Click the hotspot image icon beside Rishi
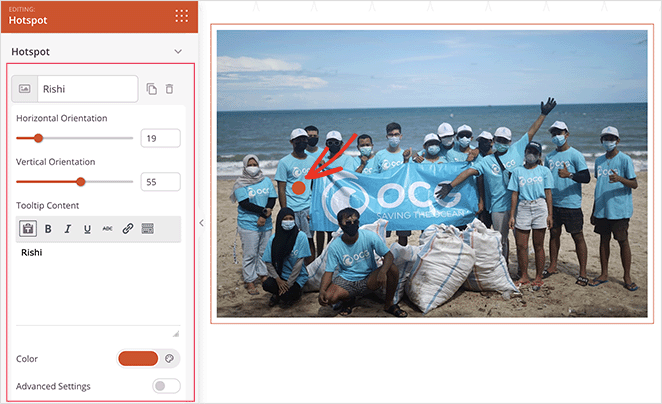Image resolution: width=662 pixels, height=404 pixels. [24, 89]
